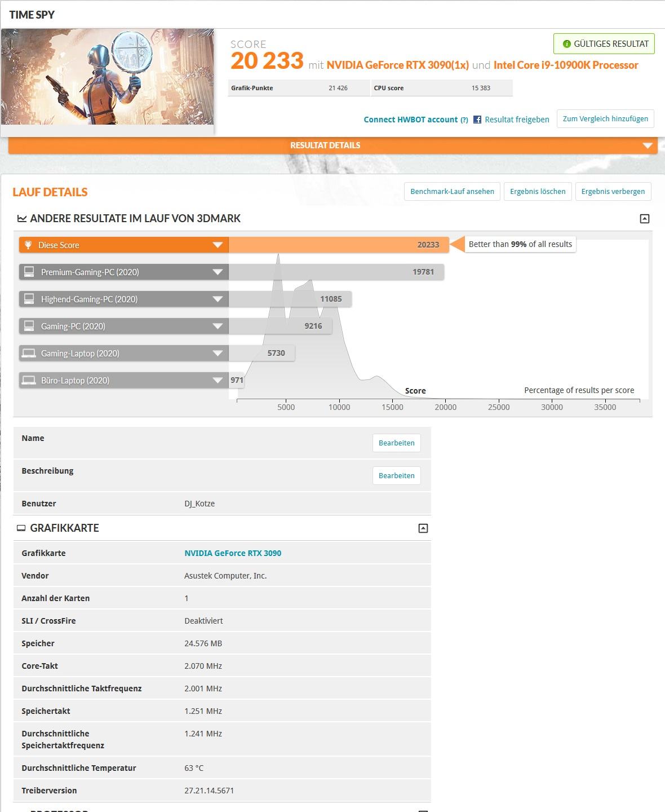The width and height of the screenshot is (665, 812).
Task: Collapse the Grafikkarte section
Action: [x=423, y=528]
